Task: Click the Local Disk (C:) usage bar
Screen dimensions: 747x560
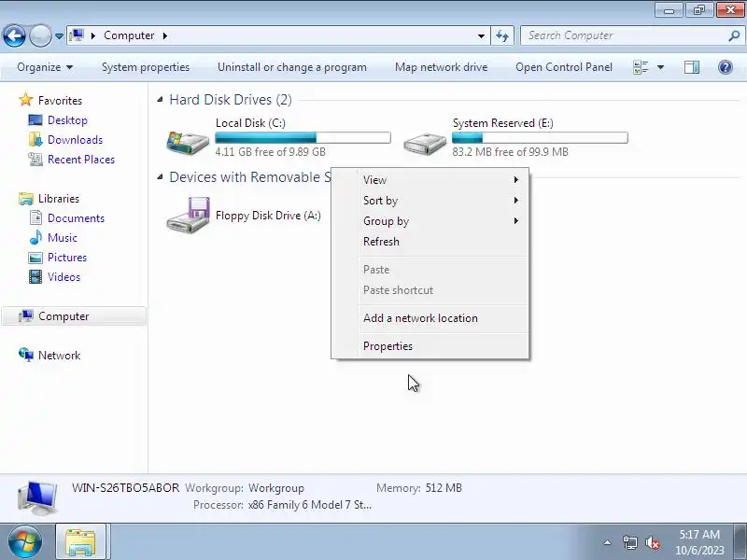Action: point(303,137)
